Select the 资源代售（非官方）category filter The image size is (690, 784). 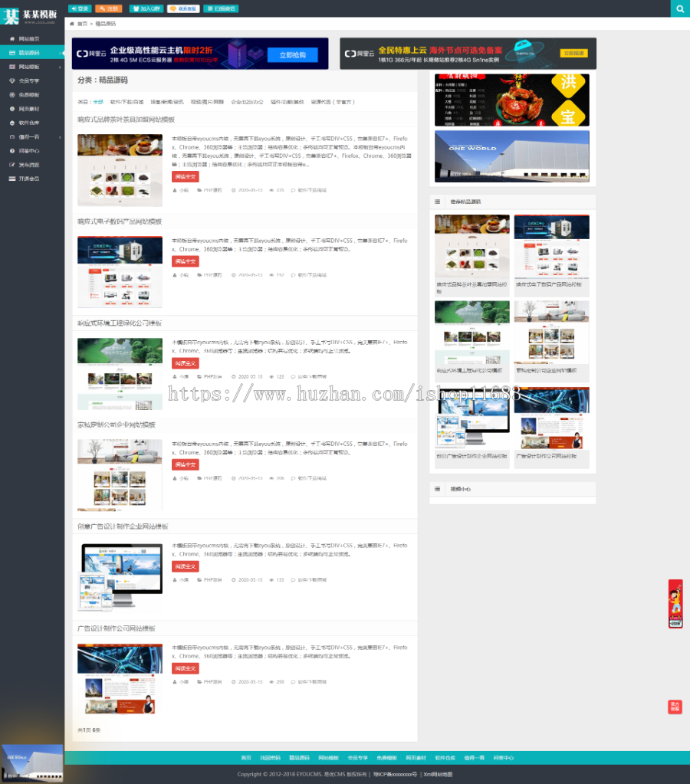333,102
